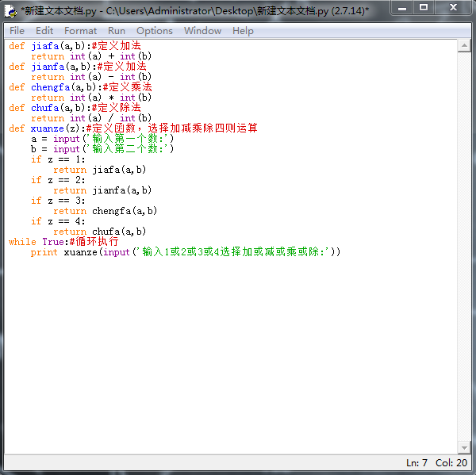Click the 'def chengfa(a,b)' line

click(x=80, y=87)
